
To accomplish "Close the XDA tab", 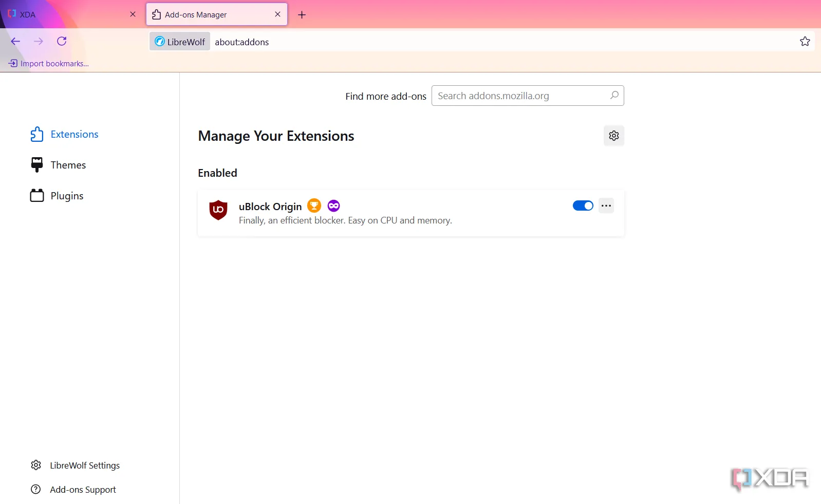I will pyautogui.click(x=133, y=14).
